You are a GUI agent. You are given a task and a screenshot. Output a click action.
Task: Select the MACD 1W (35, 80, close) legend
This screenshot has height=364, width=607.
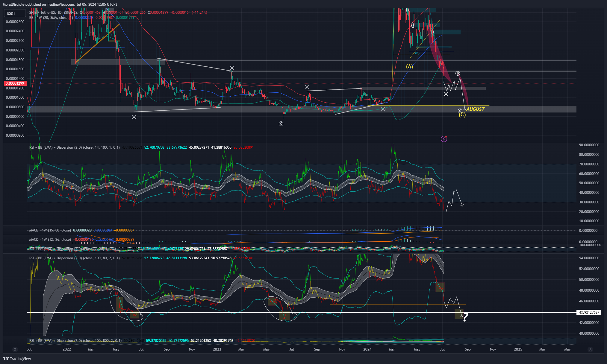tap(50, 230)
